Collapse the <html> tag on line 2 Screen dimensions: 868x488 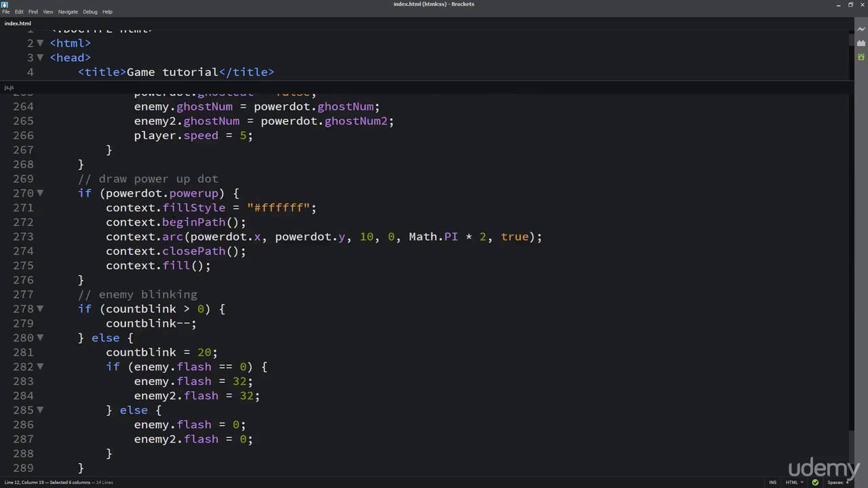pos(40,43)
